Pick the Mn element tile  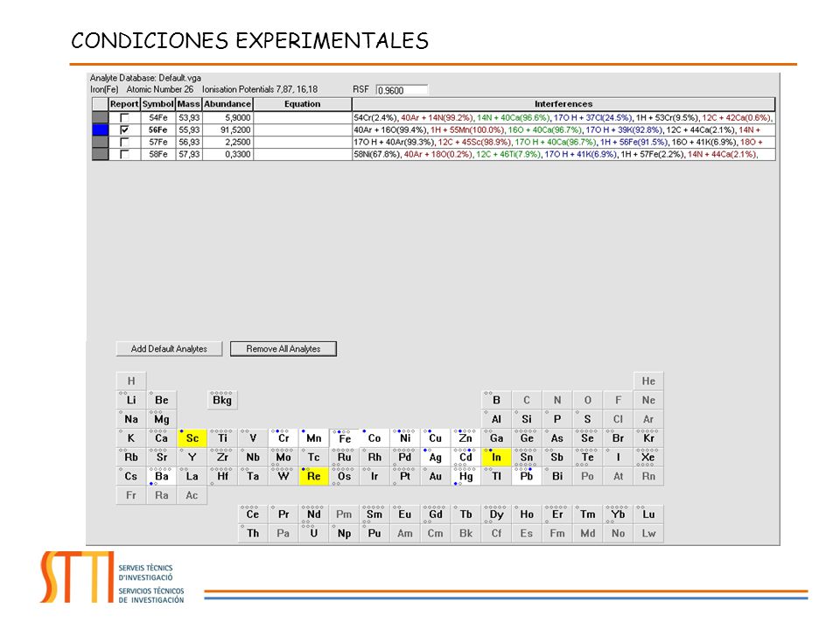click(314, 438)
